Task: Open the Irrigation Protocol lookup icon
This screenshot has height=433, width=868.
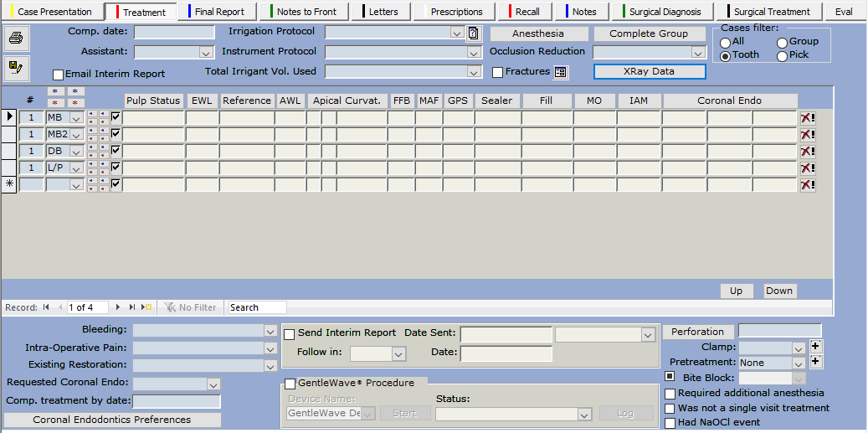Action: 473,34
